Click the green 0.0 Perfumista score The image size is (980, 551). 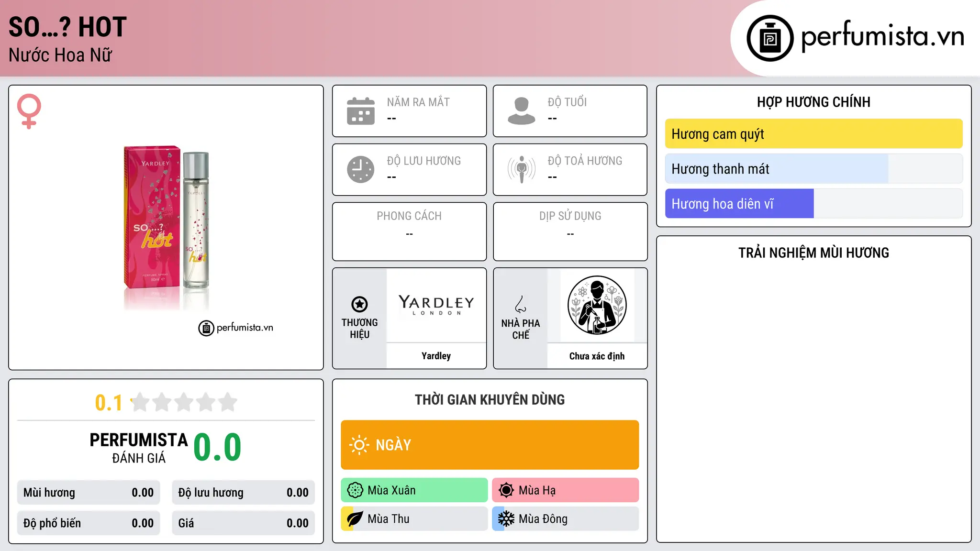click(x=217, y=447)
